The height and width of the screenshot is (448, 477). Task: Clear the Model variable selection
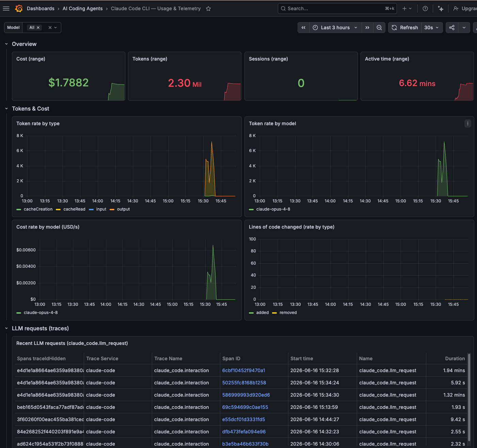click(50, 28)
